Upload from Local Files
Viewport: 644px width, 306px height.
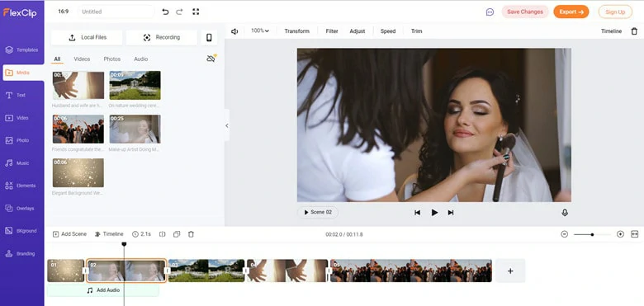click(87, 37)
